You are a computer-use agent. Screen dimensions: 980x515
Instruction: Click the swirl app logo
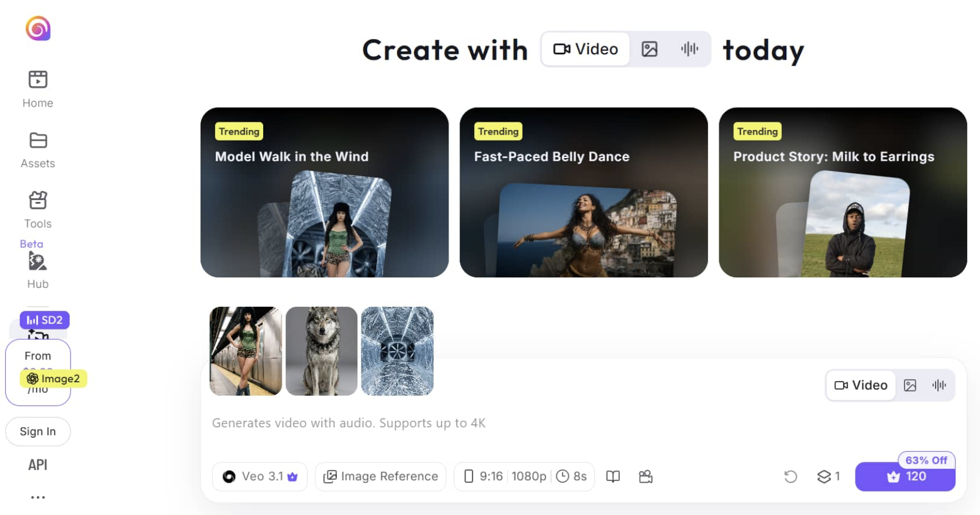coord(38,28)
